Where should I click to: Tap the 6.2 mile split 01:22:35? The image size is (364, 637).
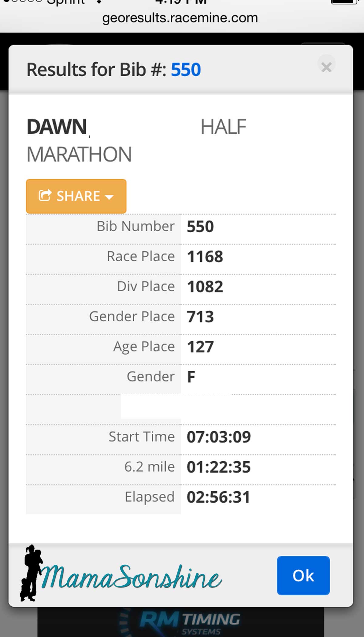tap(218, 467)
